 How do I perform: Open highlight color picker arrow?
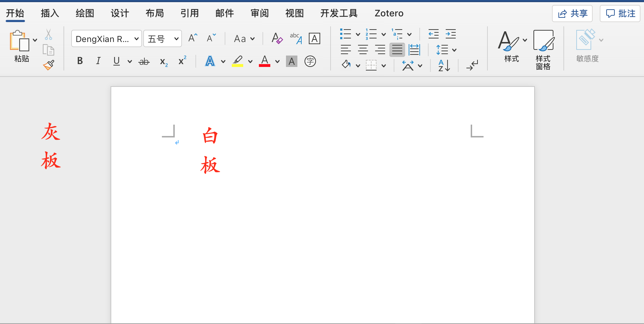click(x=250, y=61)
